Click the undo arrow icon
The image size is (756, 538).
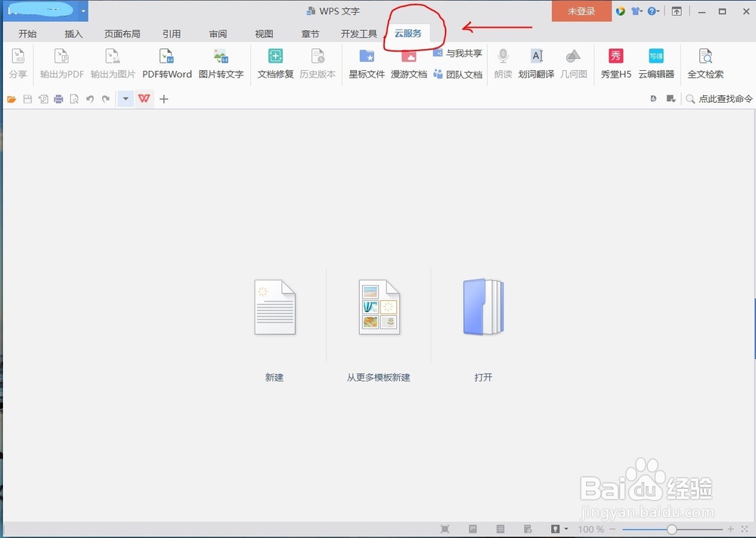(x=90, y=99)
